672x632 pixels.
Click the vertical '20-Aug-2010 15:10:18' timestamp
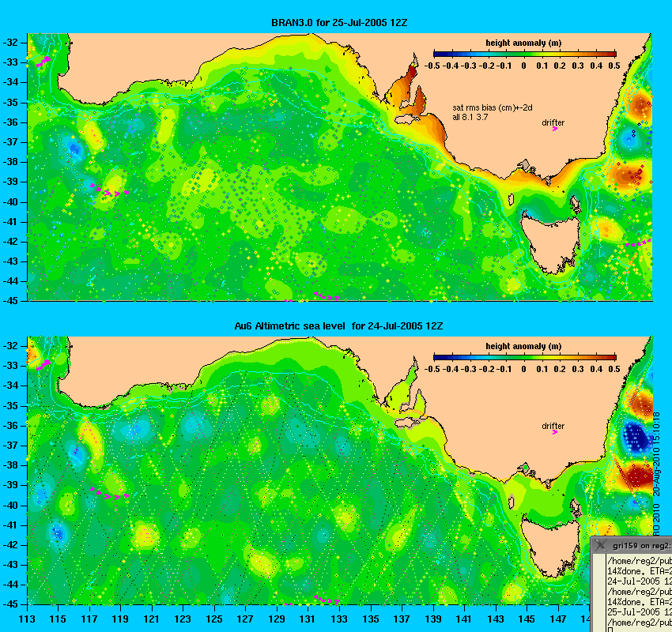coord(656,454)
